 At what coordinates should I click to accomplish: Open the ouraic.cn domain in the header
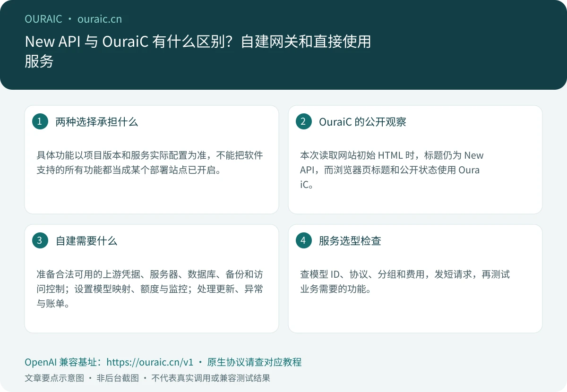tap(100, 19)
